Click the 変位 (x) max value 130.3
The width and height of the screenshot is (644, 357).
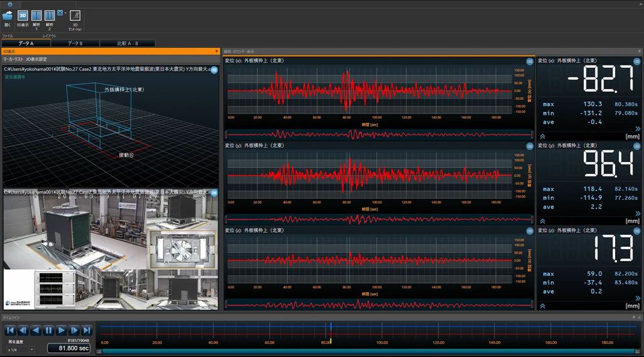click(x=592, y=104)
